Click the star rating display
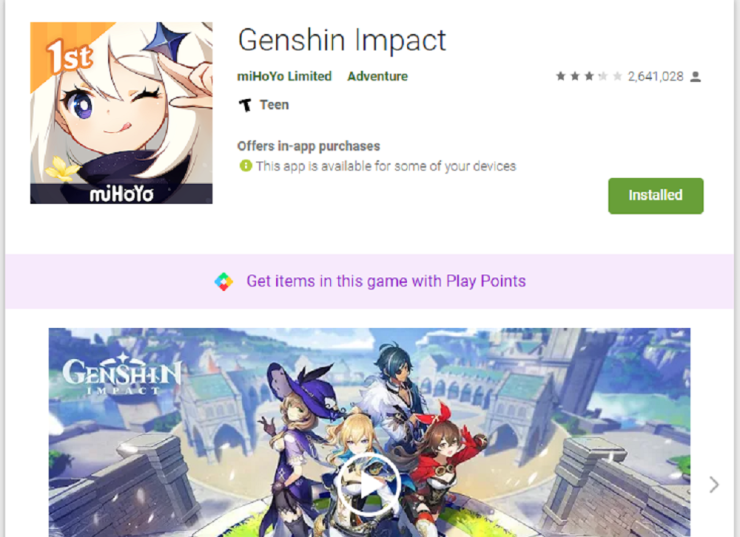This screenshot has width=740, height=537. [589, 76]
